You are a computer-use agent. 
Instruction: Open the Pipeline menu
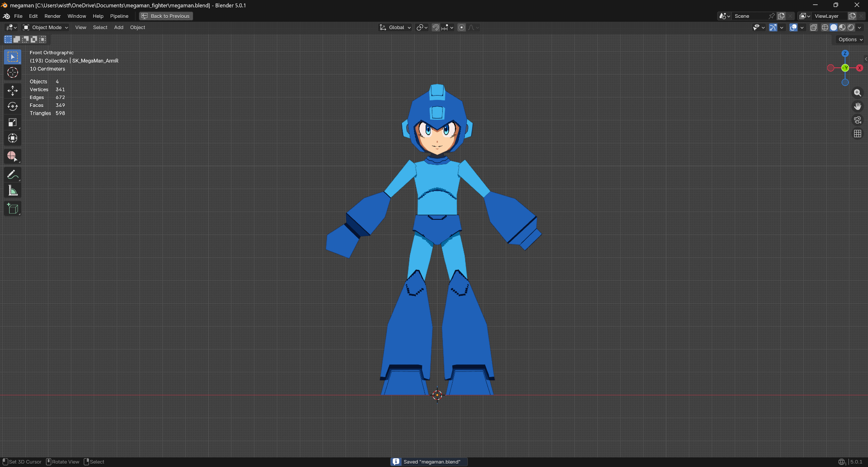pos(119,16)
